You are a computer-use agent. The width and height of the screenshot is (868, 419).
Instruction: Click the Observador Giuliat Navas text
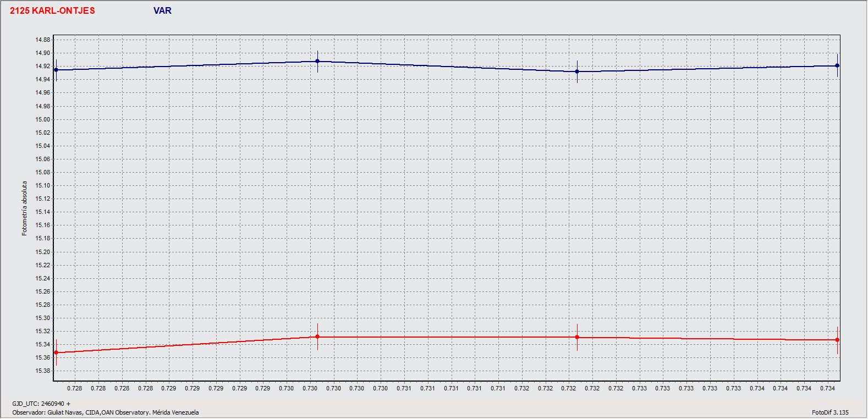pos(106,412)
